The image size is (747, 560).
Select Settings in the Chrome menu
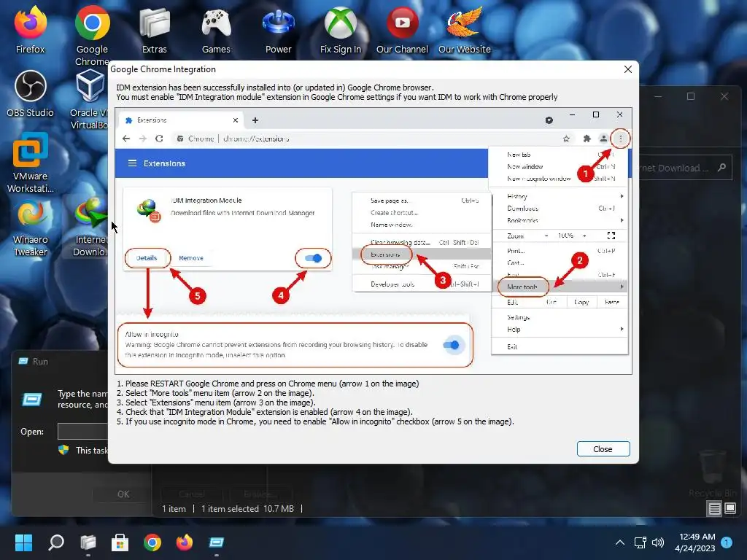[560, 317]
